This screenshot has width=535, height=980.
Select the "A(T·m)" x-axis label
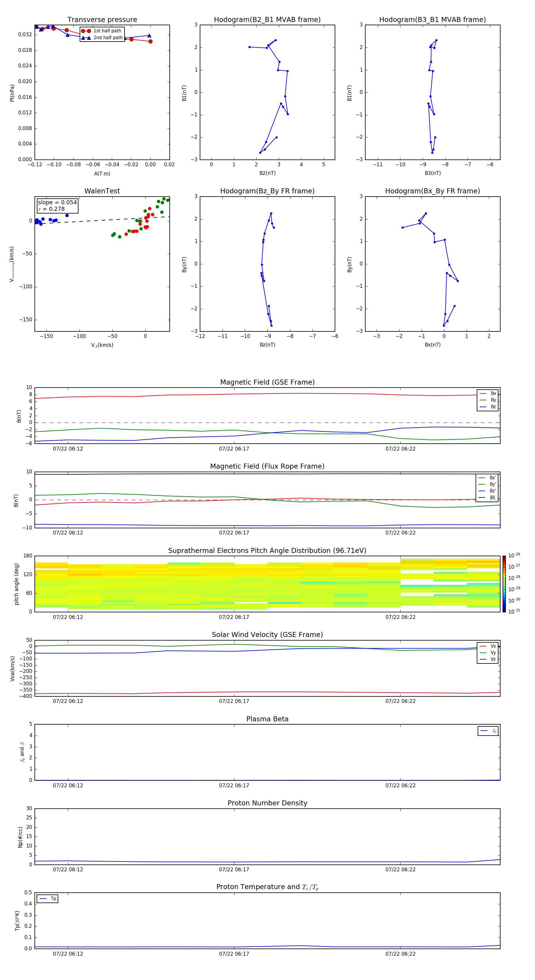[x=102, y=174]
